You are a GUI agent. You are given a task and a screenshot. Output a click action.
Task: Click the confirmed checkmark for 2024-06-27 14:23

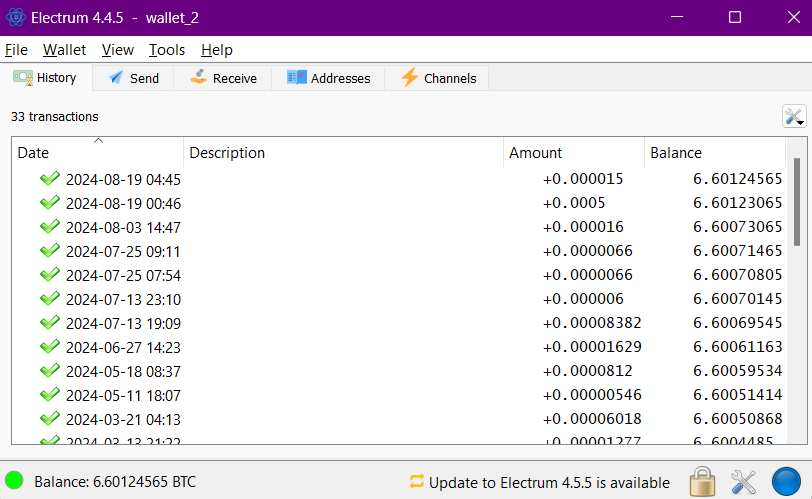point(50,347)
